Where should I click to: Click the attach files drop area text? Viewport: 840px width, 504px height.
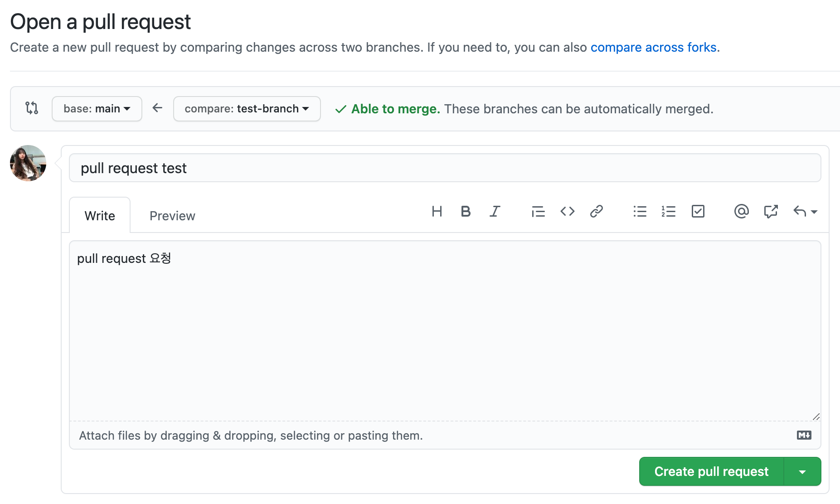[x=251, y=436]
